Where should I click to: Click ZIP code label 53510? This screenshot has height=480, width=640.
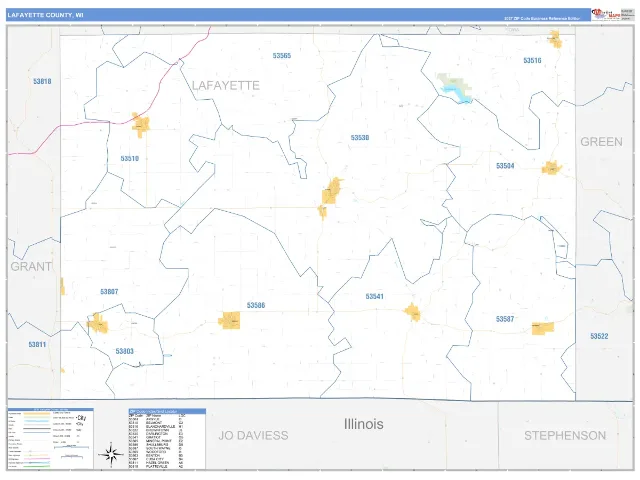(x=129, y=158)
